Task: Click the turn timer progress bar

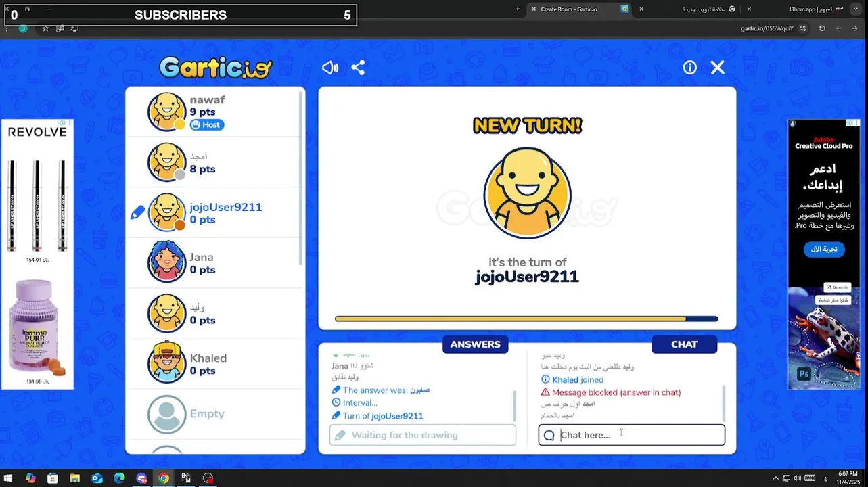Action: [526, 319]
